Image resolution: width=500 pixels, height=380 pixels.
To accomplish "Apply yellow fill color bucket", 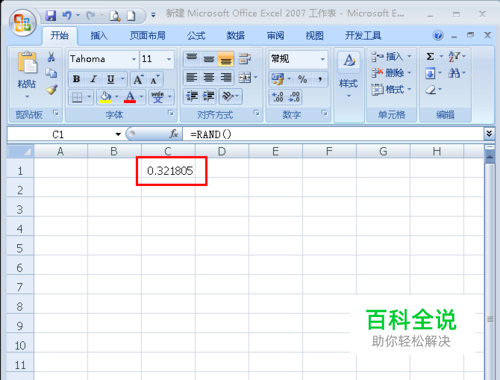I will point(105,97).
